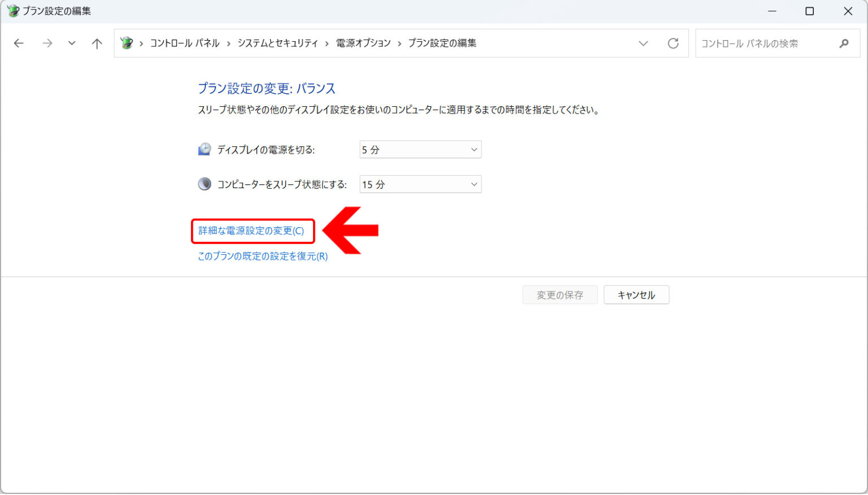Navigate to 電源オプション breadcrumb
This screenshot has height=495, width=868.
(363, 44)
